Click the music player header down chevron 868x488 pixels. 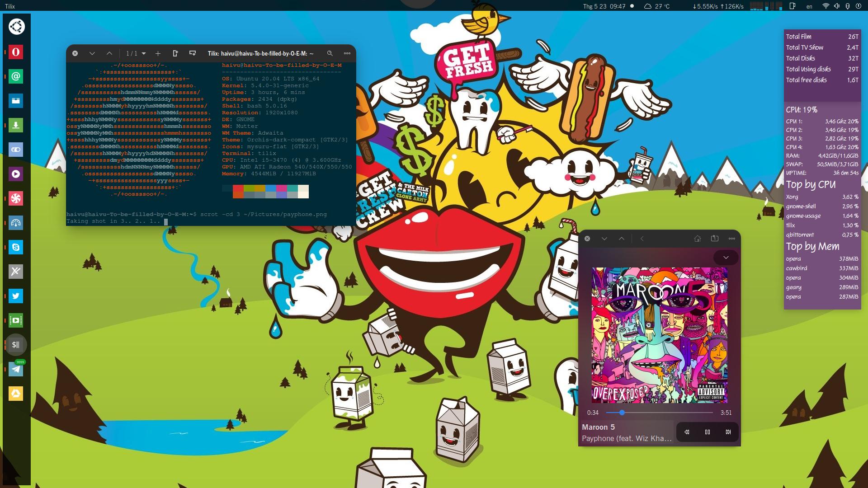click(x=604, y=239)
